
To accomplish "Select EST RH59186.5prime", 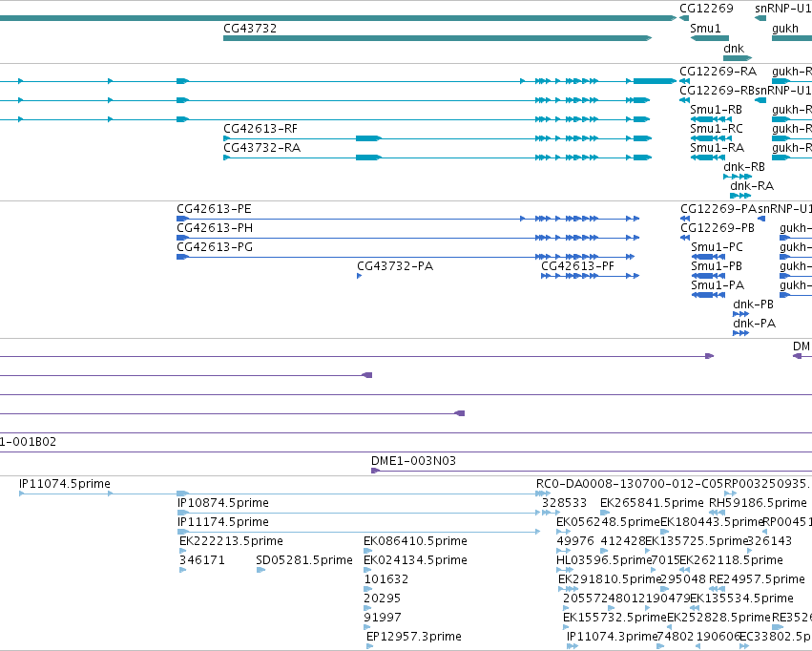I will pyautogui.click(x=718, y=513).
